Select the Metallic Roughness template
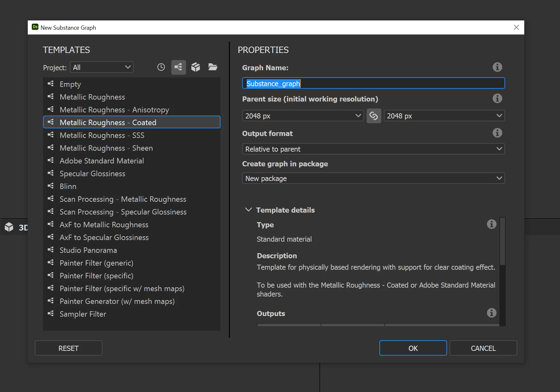The width and height of the screenshot is (560, 392). (132, 97)
